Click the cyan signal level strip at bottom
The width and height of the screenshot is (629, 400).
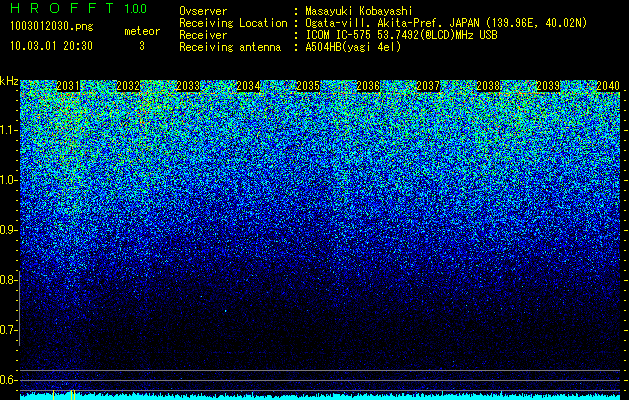(x=320, y=397)
